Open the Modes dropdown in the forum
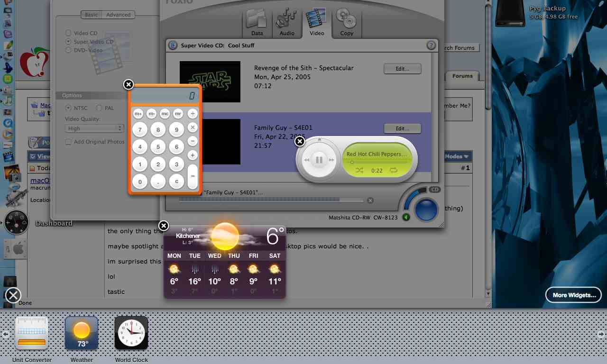Viewport: 607px width, 364px height. tap(457, 156)
